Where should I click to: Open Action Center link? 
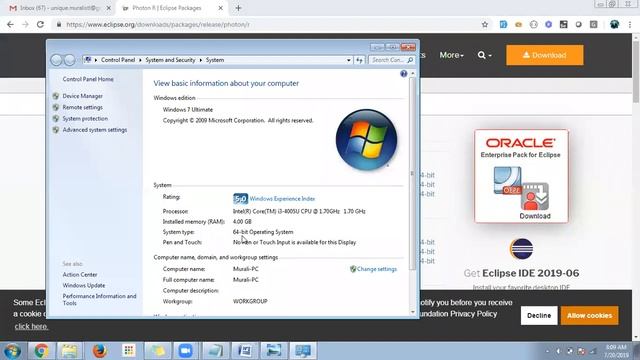click(x=80, y=275)
